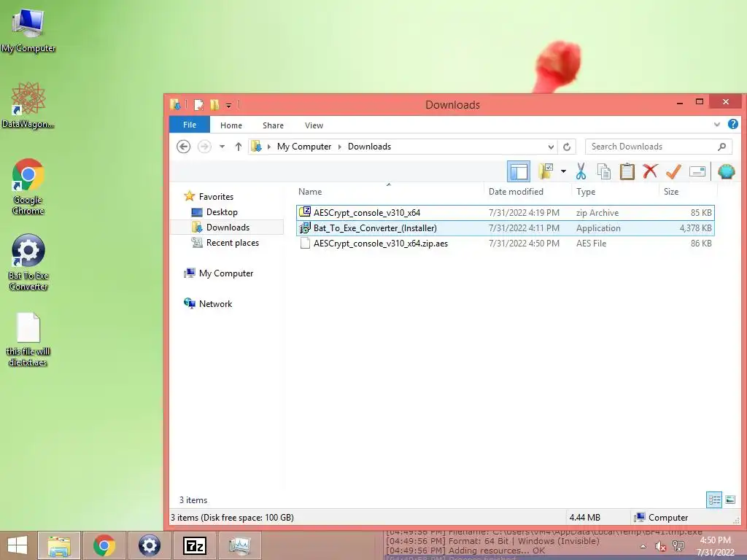747x560 pixels.
Task: Go back with the Back arrow
Action: coord(183,146)
